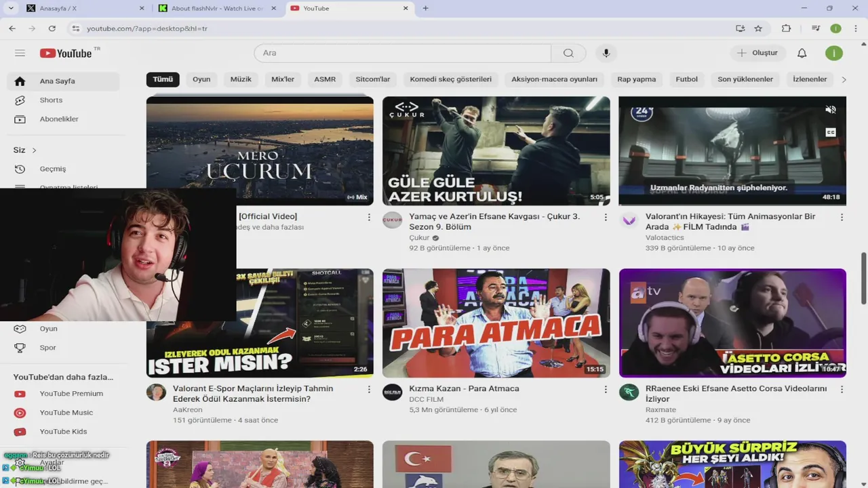The width and height of the screenshot is (868, 488).
Task: Open Oyun category in sidebar
Action: coord(63,329)
